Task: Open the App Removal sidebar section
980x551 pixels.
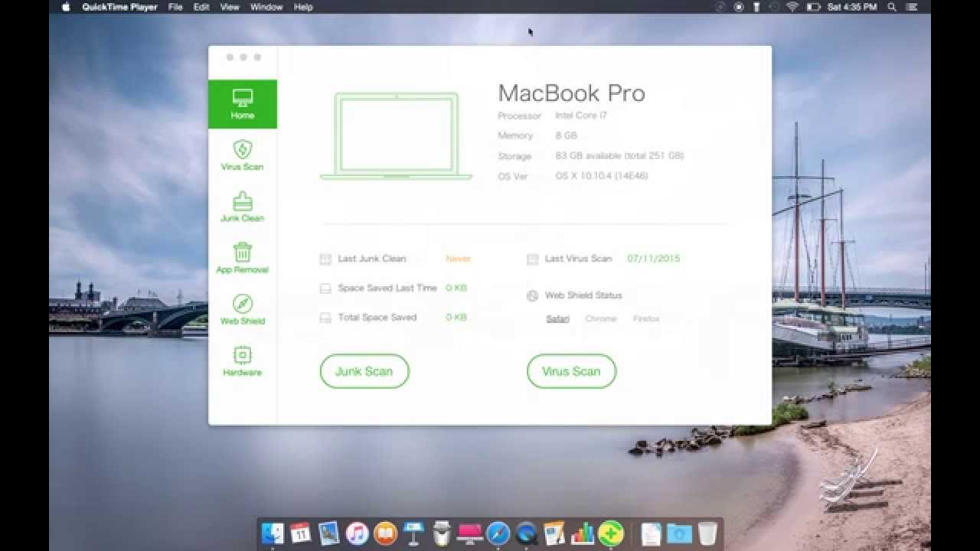Action: pos(242,258)
